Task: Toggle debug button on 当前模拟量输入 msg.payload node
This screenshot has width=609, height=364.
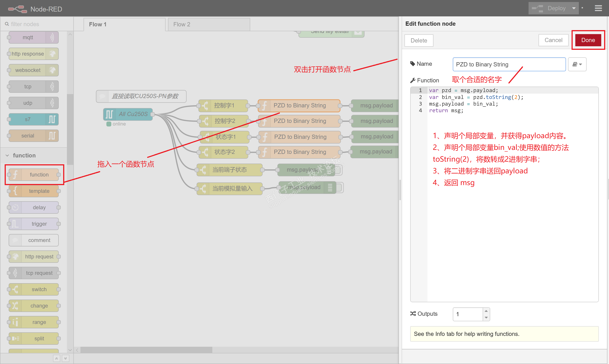Action: (x=340, y=188)
